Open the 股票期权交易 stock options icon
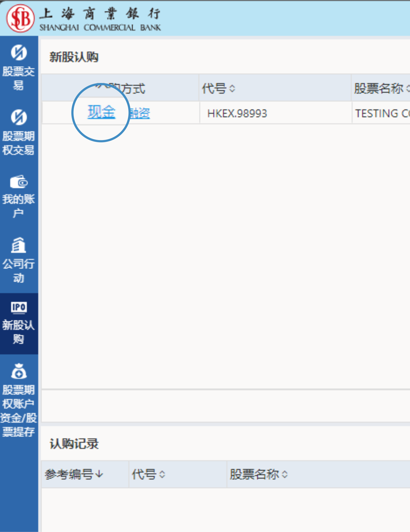The image size is (410, 532). (19, 117)
